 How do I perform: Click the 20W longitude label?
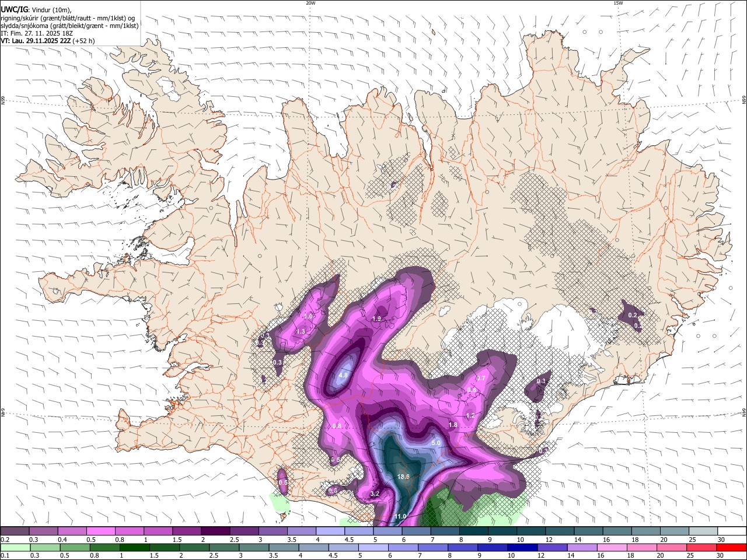tap(310, 3)
